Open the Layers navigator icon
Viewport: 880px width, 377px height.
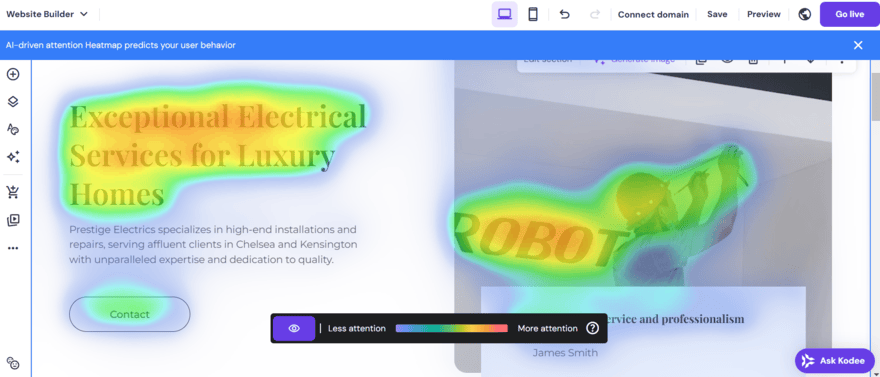(13, 102)
